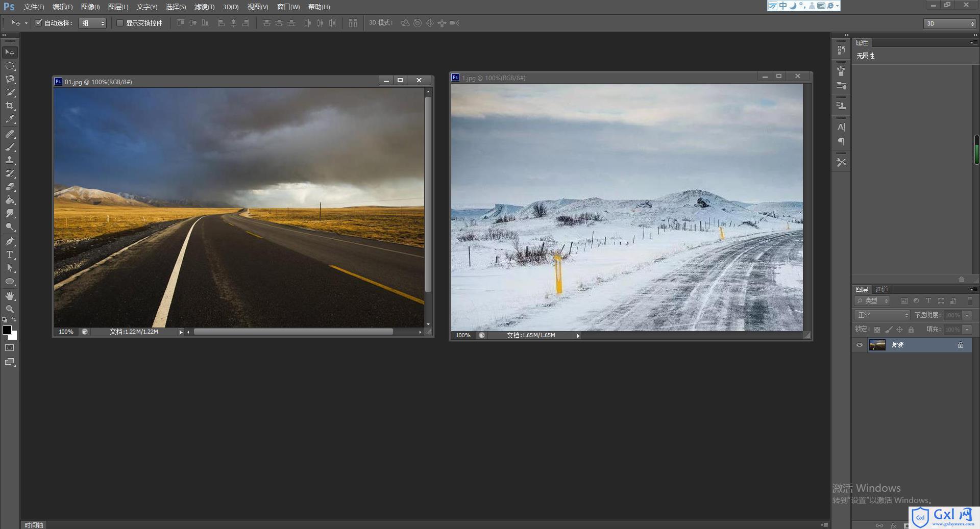
Task: Select the Hand tool
Action: (10, 296)
